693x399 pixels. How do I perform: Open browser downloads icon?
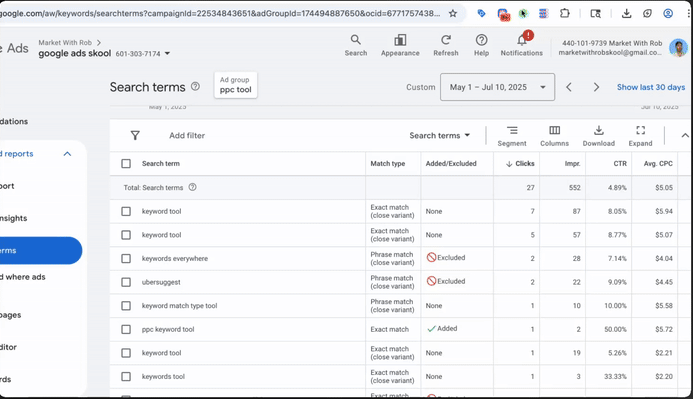click(626, 13)
